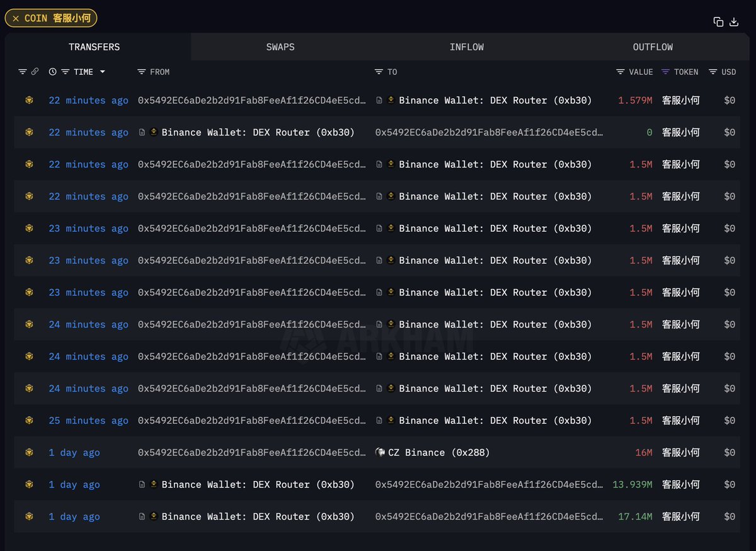This screenshot has height=551, width=756.
Task: Open the OUTFLOW tab
Action: click(653, 47)
